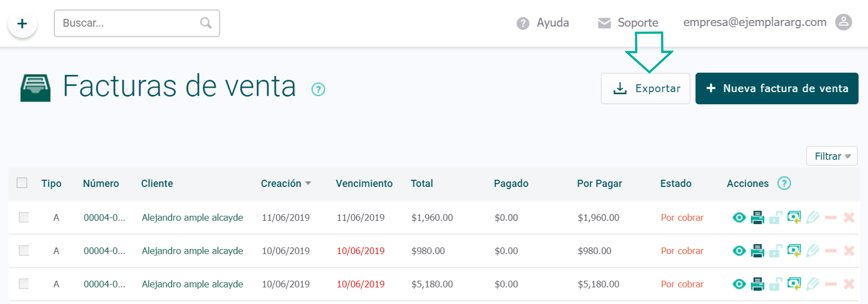Register payment on the $1,960.00 invoice

click(794, 217)
